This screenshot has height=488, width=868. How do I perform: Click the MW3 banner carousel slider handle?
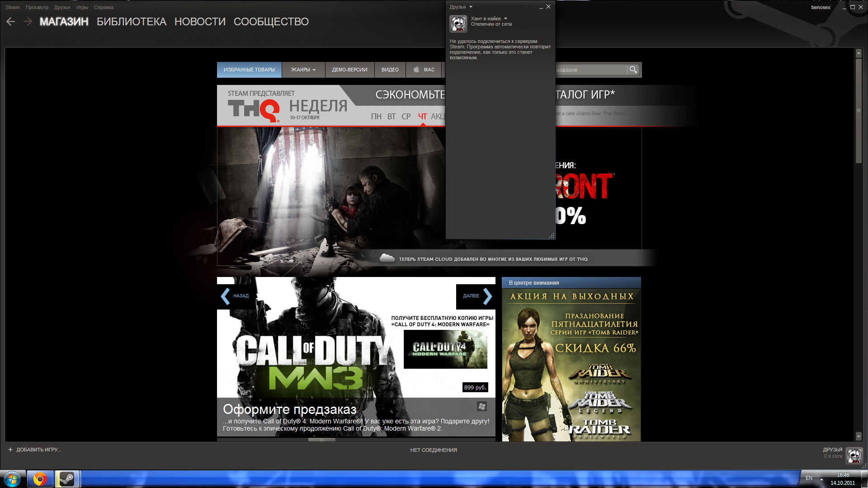[x=321, y=440]
